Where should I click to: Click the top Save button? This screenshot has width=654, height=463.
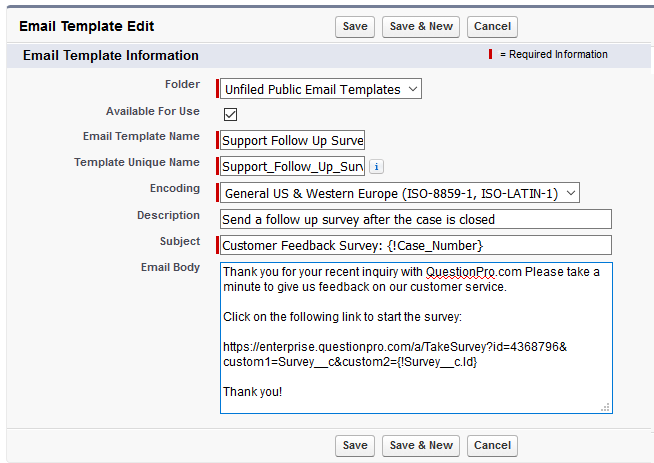click(x=355, y=27)
